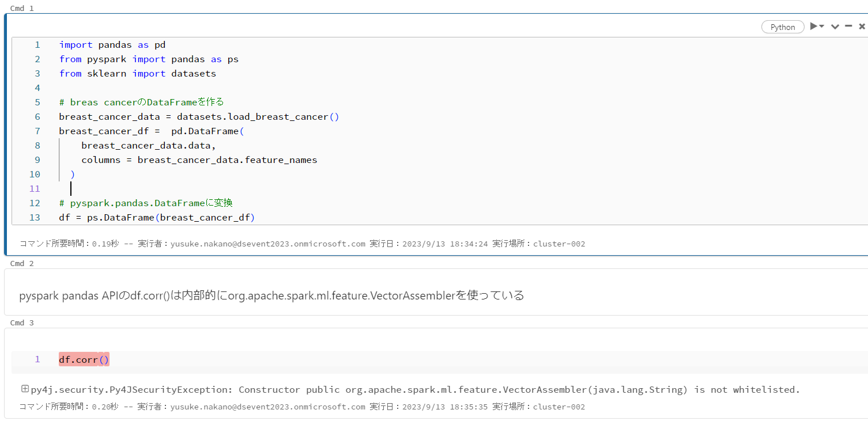Click line number 6 in Cmd 1

[x=37, y=117]
